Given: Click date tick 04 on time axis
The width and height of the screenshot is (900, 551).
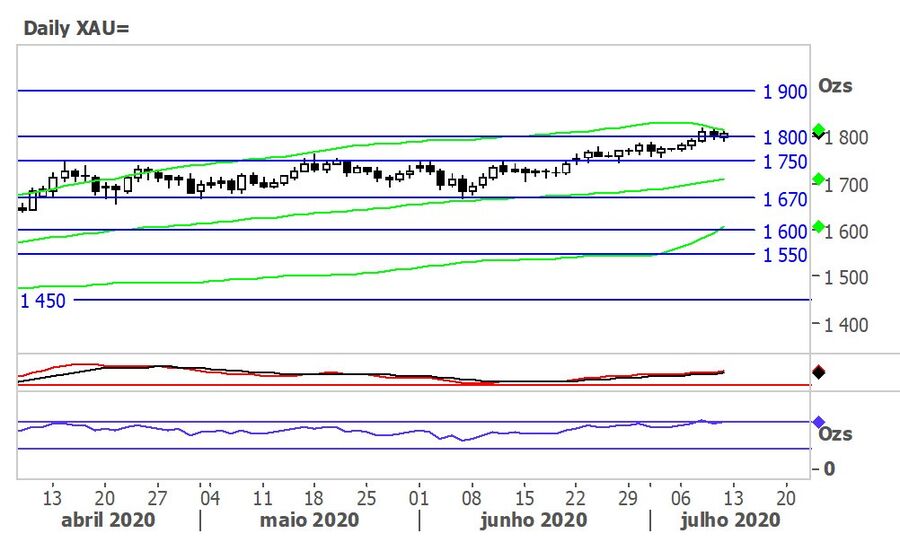Looking at the screenshot, I should point(210,498).
